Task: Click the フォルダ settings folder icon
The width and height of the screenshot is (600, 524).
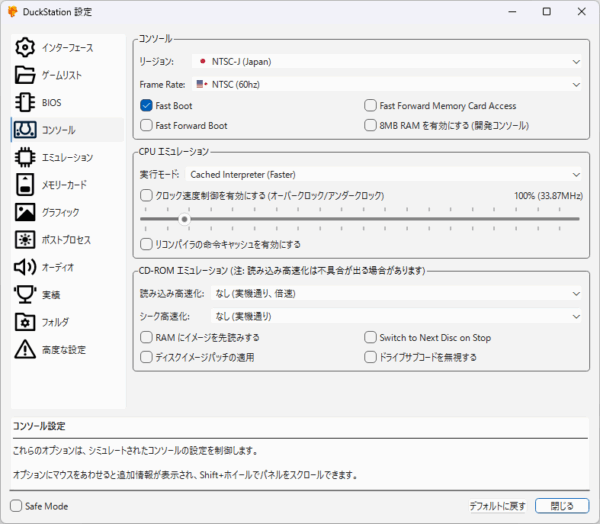Action: pos(25,322)
